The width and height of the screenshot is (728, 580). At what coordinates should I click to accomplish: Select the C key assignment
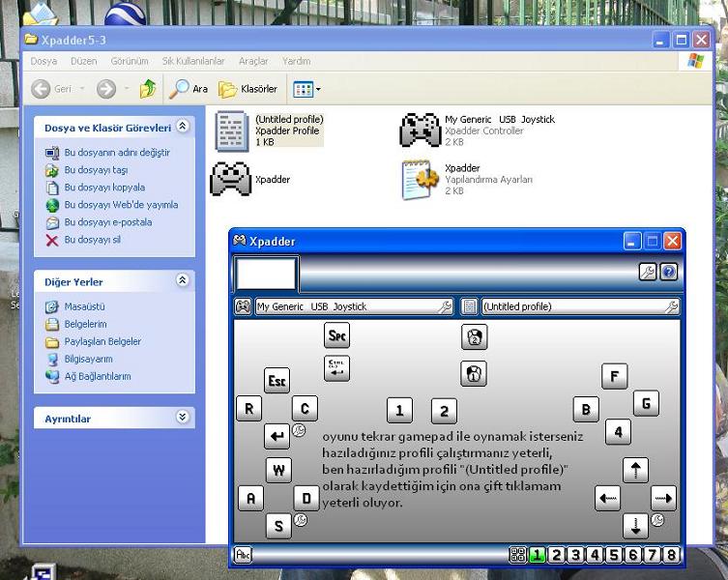point(306,409)
